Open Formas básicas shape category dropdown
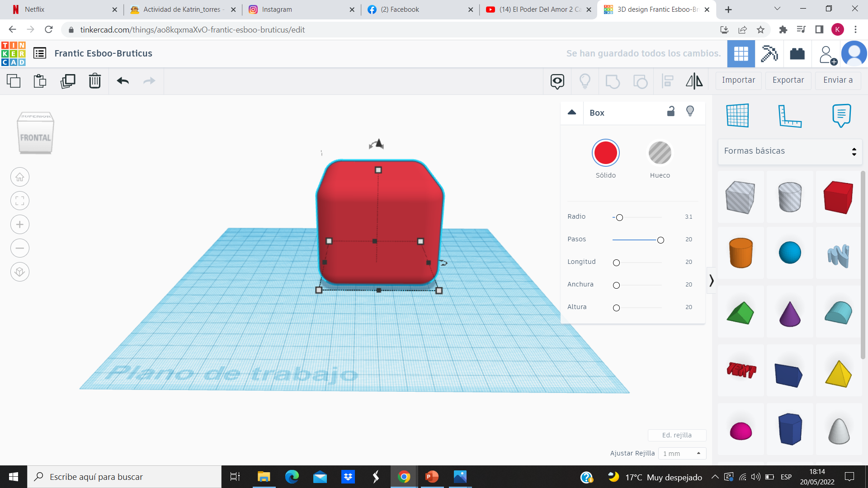 click(x=789, y=151)
